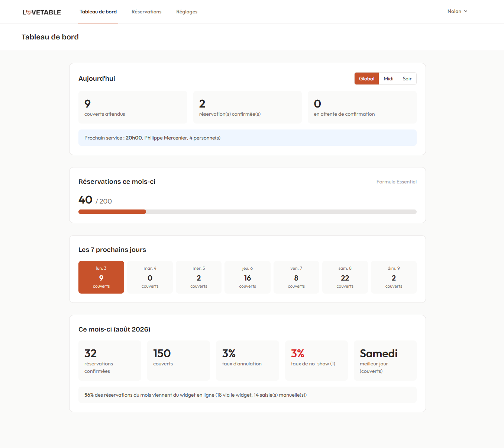Toggle the Global service filter

pos(366,79)
